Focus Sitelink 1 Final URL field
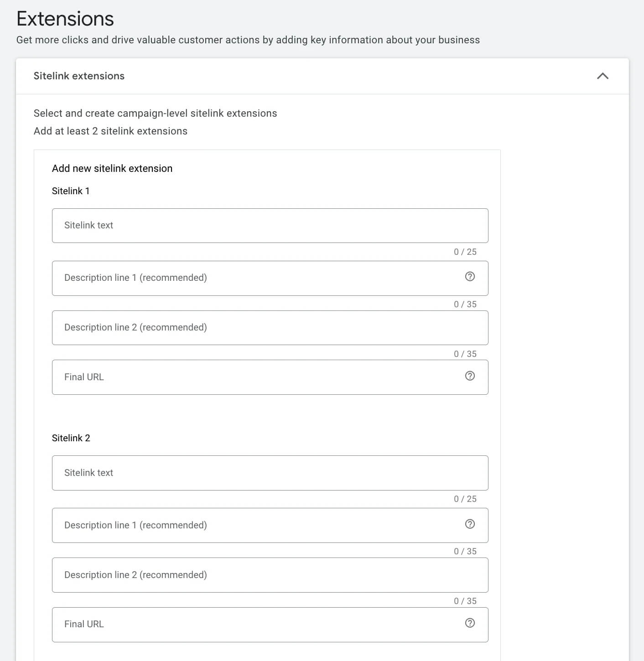644x661 pixels. 270,377
